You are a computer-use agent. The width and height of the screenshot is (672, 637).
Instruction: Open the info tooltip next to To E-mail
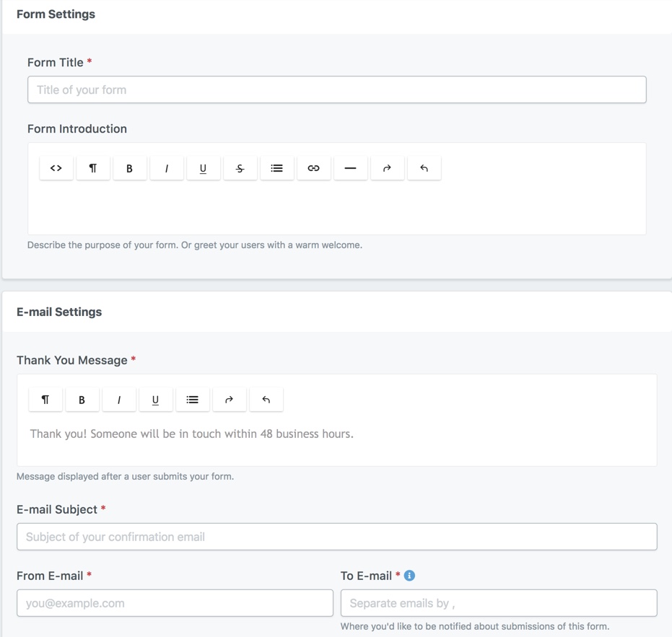point(409,576)
